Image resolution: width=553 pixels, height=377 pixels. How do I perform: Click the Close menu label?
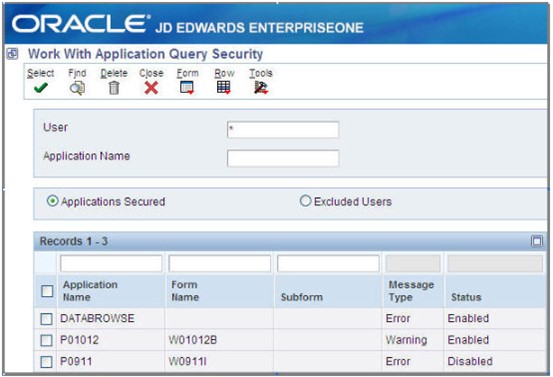(x=151, y=73)
